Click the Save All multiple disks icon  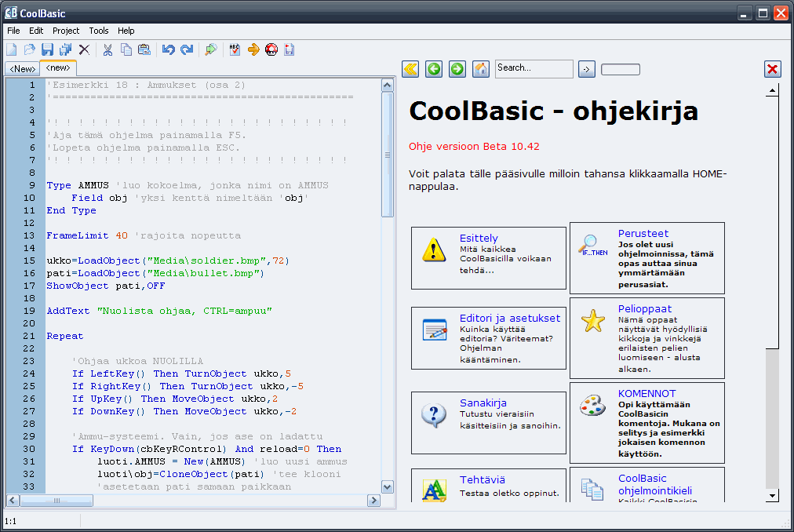(x=66, y=49)
